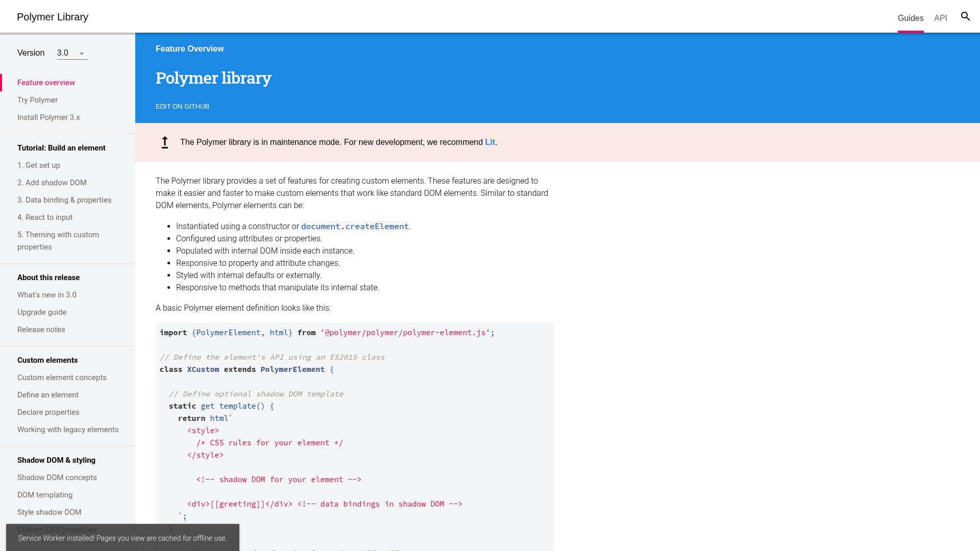Viewport: 980px width, 551px height.
Task: Click the maintenance notice arrow icon
Action: 164,142
